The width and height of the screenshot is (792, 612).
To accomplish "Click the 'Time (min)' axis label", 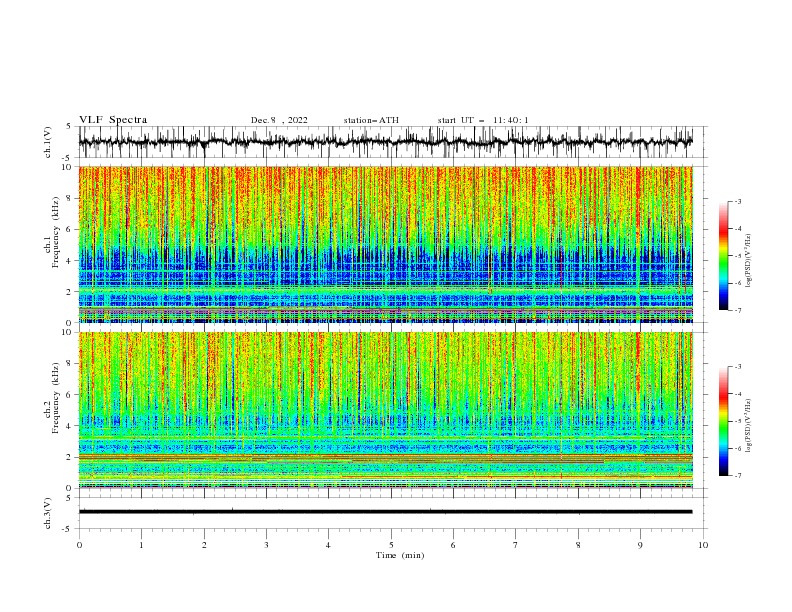I will pyautogui.click(x=400, y=555).
